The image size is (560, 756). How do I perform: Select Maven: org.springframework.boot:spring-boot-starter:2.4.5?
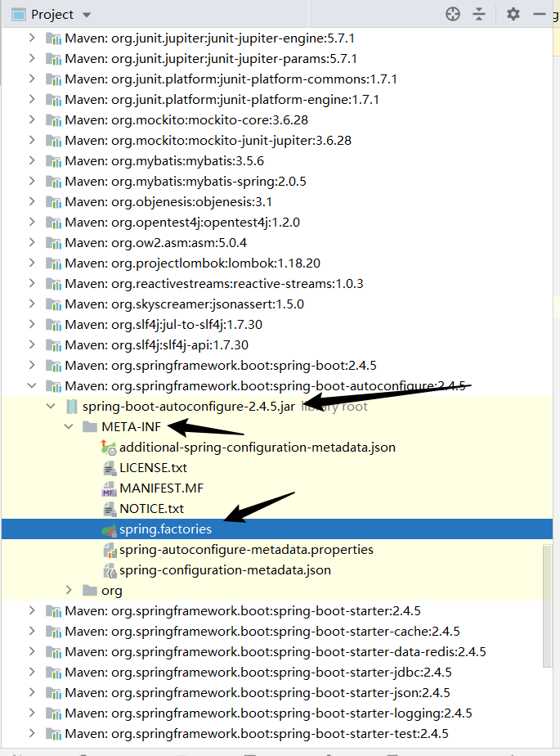pos(243,611)
